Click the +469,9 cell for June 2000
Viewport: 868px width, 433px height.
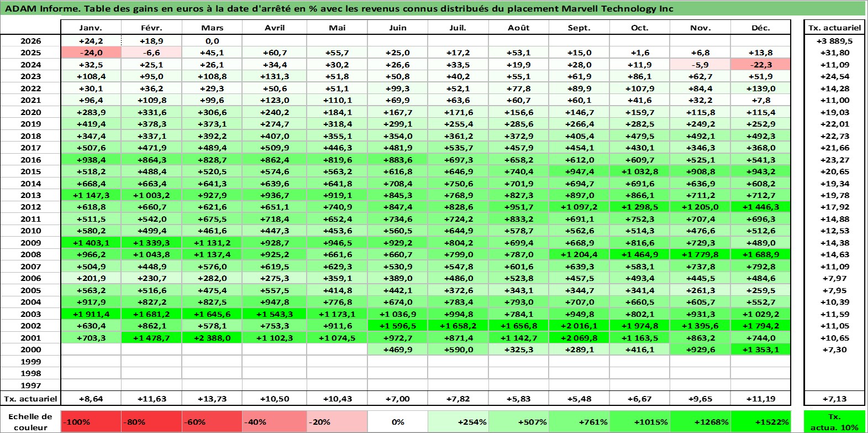397,349
